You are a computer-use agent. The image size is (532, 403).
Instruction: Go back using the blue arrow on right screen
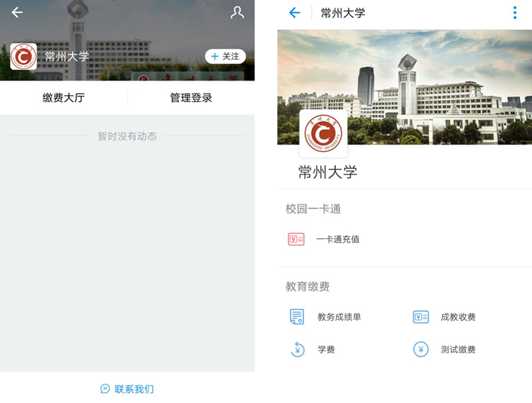[x=295, y=13]
